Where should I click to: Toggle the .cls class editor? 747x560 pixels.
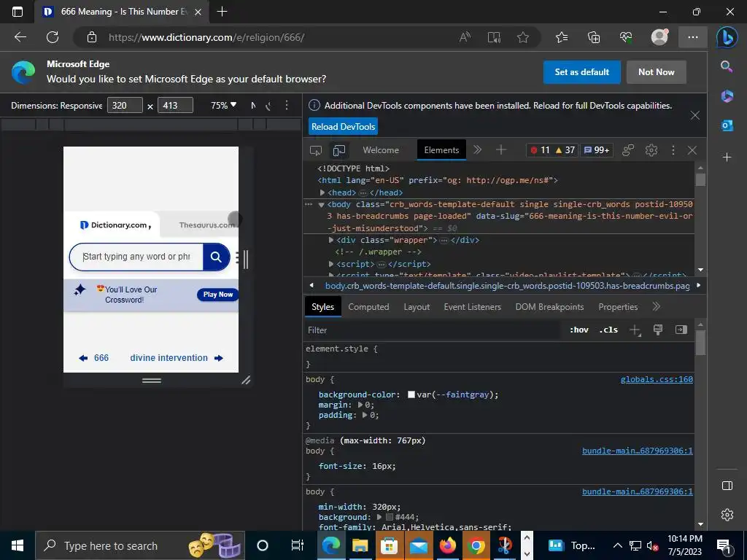(x=608, y=330)
